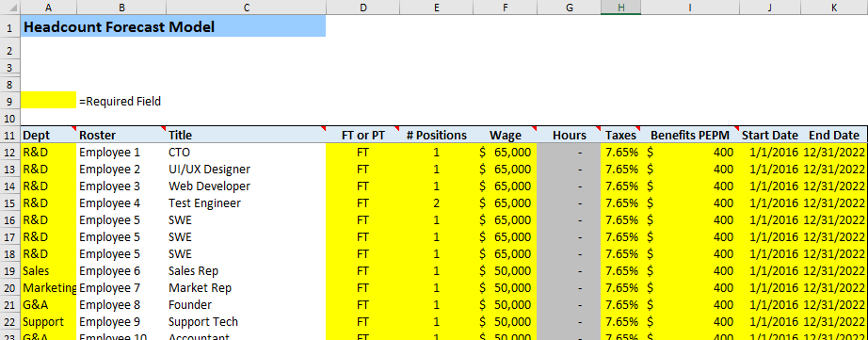Click the Taxes heading cell
868x340 pixels.
tap(620, 135)
